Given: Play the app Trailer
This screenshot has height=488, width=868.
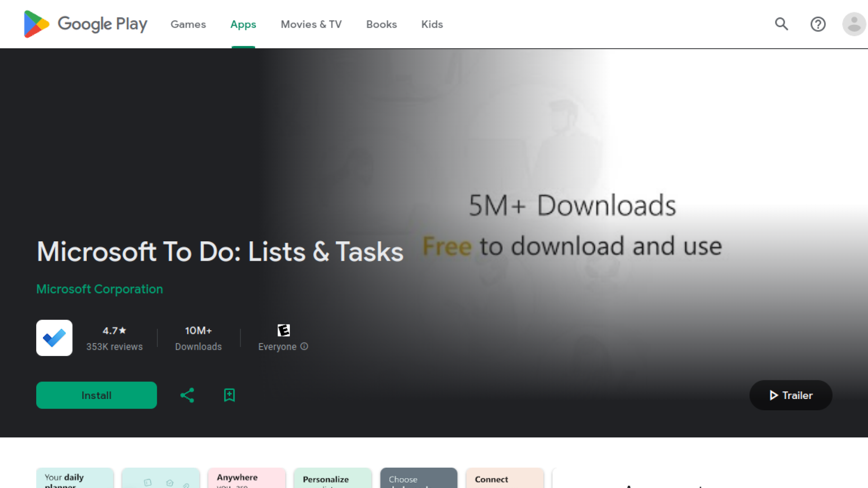Looking at the screenshot, I should point(791,395).
